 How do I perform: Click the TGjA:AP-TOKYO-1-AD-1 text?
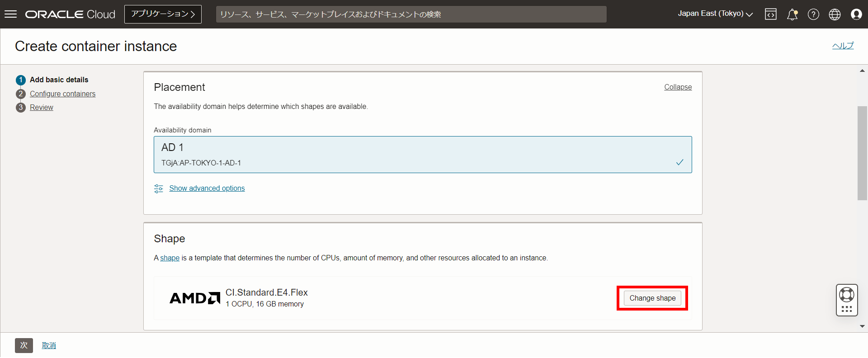tap(201, 163)
